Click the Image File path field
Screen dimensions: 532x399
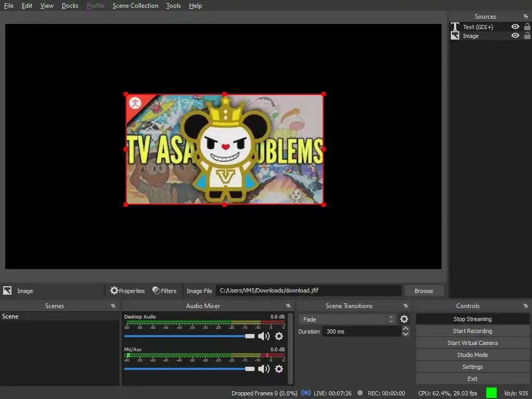click(x=309, y=290)
